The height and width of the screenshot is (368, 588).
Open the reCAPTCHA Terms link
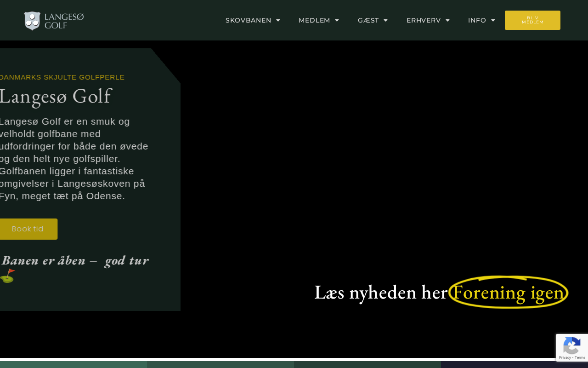point(580,357)
